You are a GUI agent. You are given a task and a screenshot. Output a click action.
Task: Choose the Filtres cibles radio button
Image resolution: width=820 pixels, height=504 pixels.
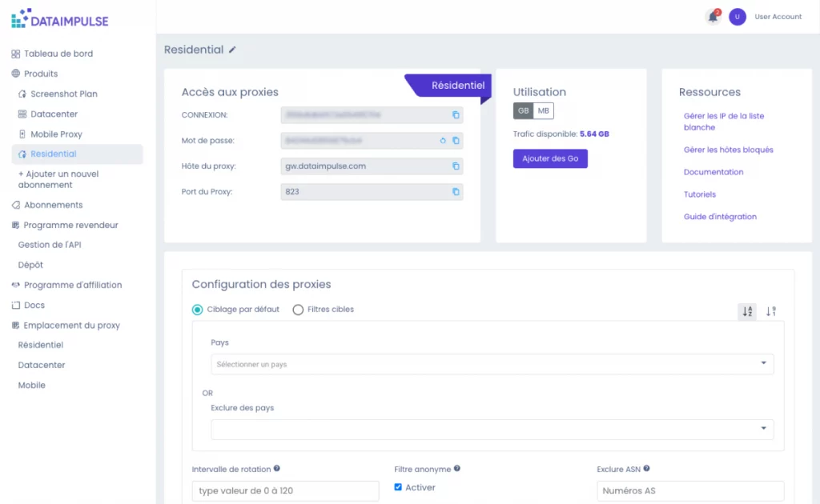point(298,310)
